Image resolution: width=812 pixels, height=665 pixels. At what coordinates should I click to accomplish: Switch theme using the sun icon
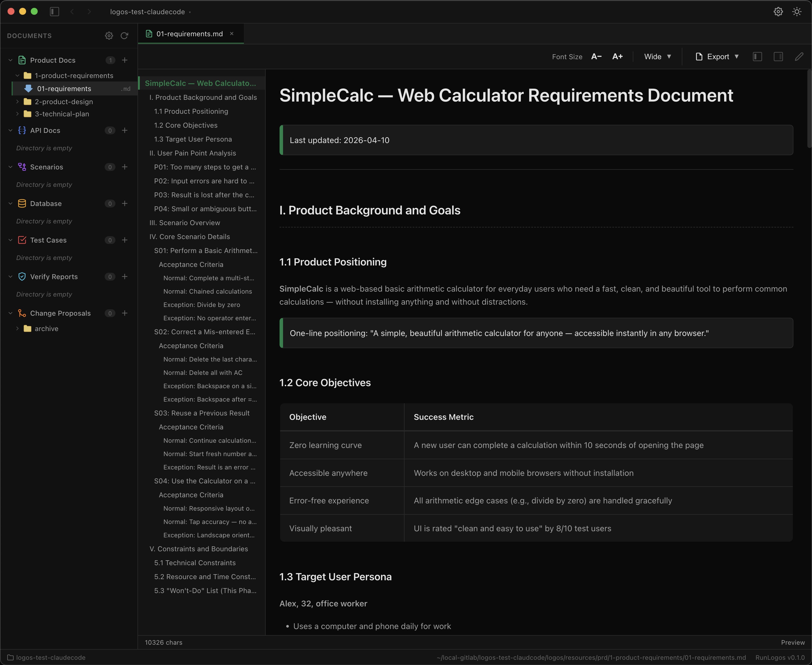(797, 12)
